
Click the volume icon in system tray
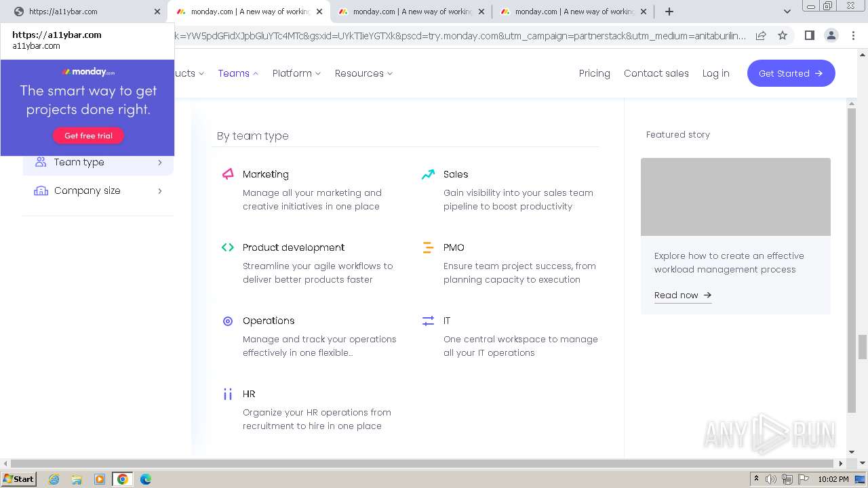point(771,479)
